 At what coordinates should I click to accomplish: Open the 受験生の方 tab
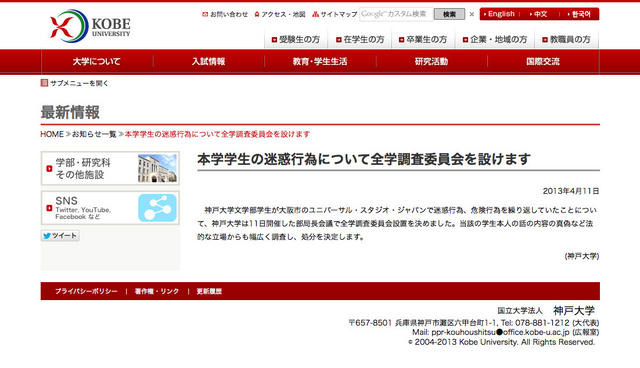click(296, 40)
